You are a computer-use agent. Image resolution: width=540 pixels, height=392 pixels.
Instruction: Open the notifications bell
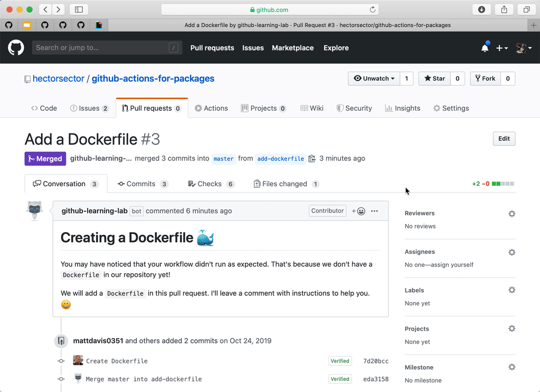[x=485, y=48]
